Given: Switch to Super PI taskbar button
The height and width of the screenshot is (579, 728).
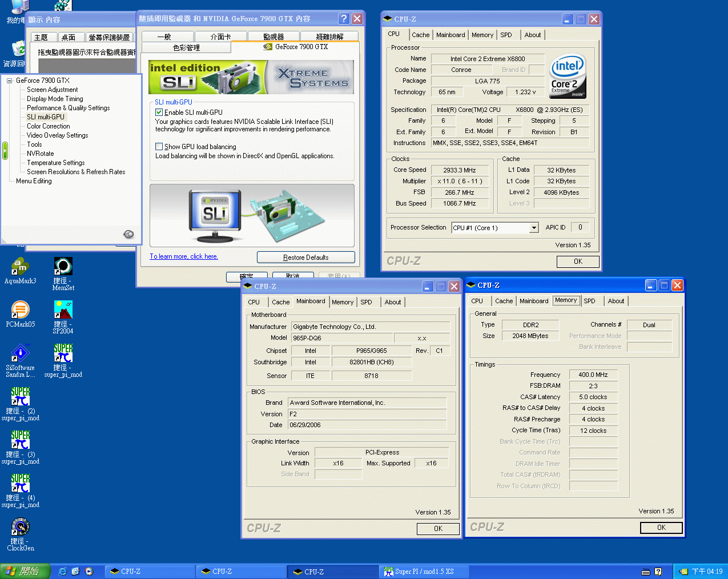Looking at the screenshot, I should point(424,572).
